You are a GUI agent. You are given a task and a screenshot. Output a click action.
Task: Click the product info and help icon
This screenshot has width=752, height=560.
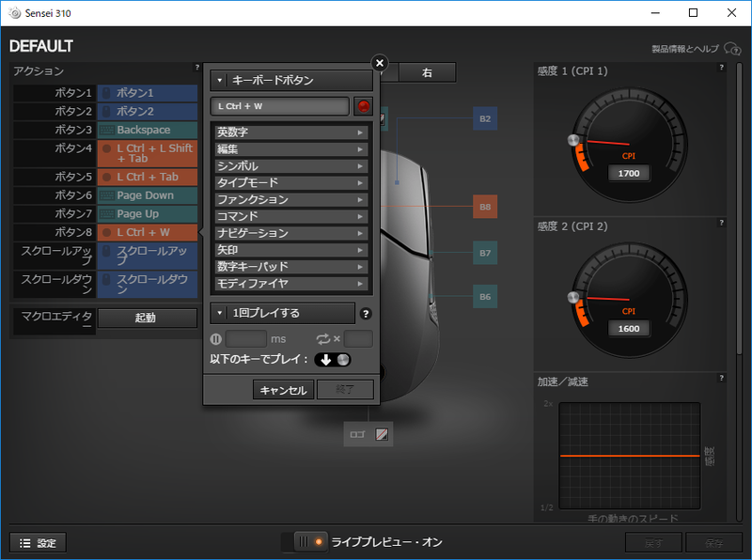pos(732,49)
